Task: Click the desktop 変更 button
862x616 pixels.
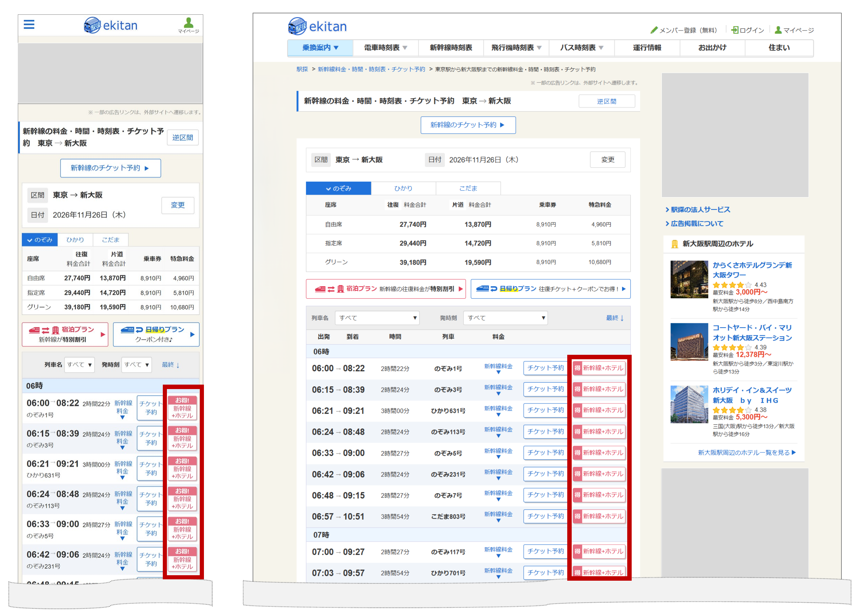Action: coord(608,160)
